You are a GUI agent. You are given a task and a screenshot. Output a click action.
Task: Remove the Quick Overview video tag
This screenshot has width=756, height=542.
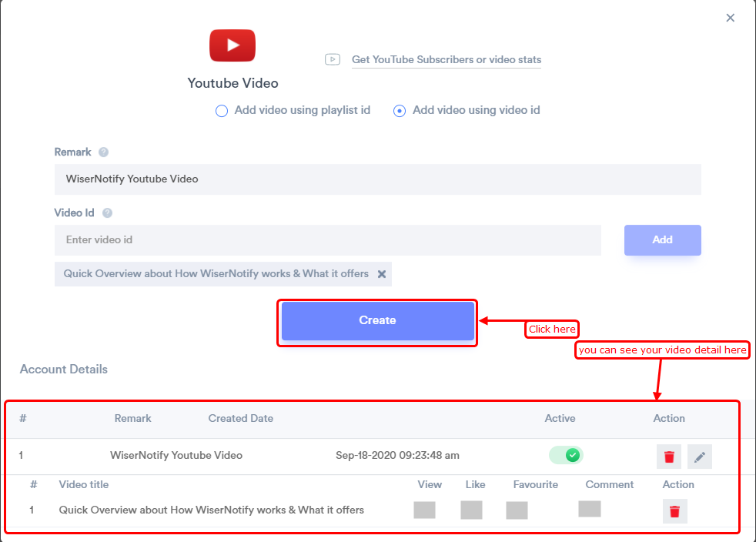(381, 274)
